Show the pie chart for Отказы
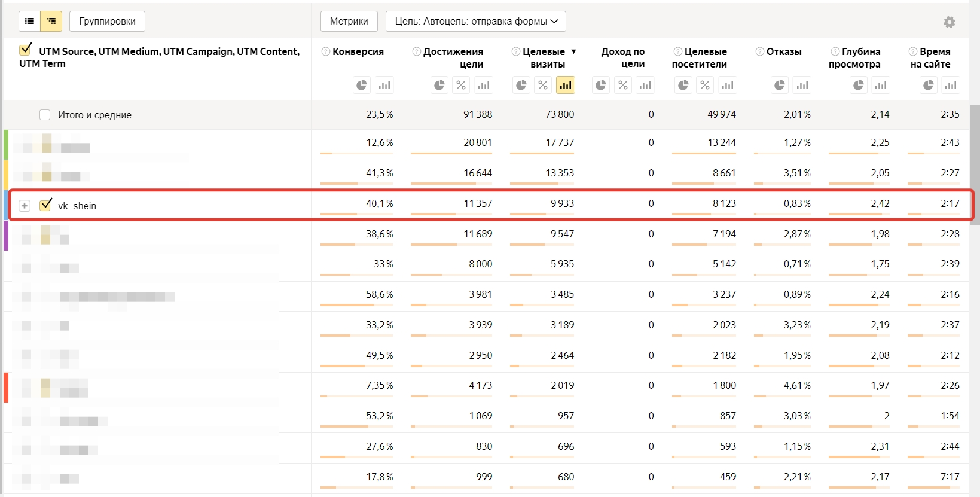The width and height of the screenshot is (980, 497). click(780, 86)
